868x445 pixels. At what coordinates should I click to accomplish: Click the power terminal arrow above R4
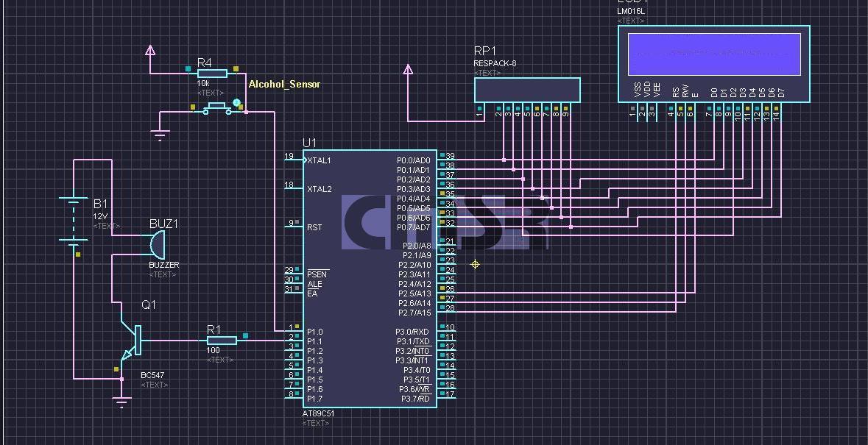coord(150,51)
